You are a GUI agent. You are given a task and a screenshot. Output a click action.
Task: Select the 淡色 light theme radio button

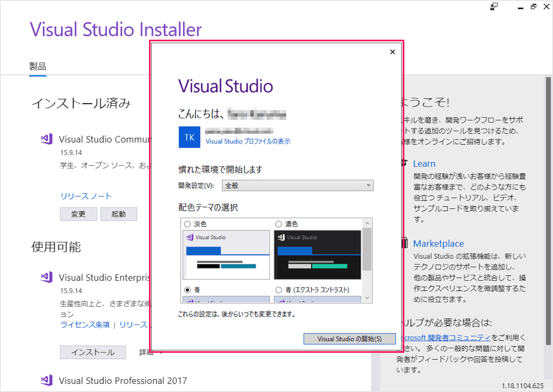tap(187, 224)
